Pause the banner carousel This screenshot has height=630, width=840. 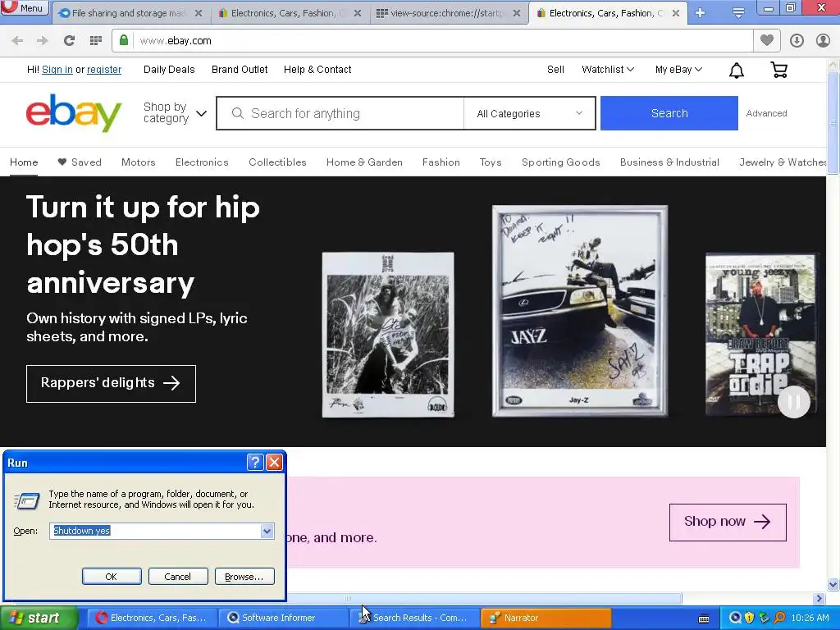click(x=794, y=402)
